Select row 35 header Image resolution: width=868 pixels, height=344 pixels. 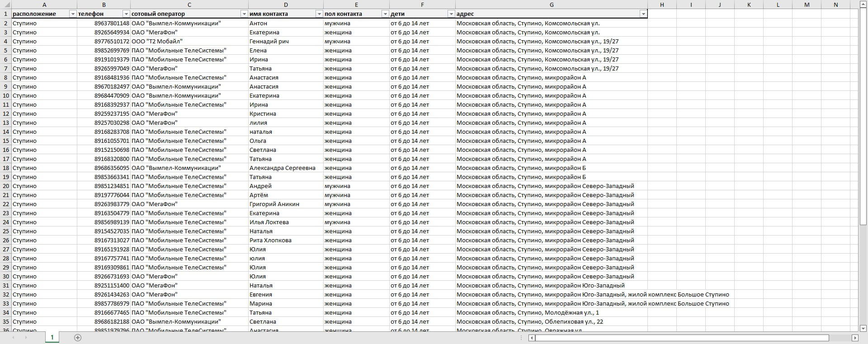pos(5,321)
